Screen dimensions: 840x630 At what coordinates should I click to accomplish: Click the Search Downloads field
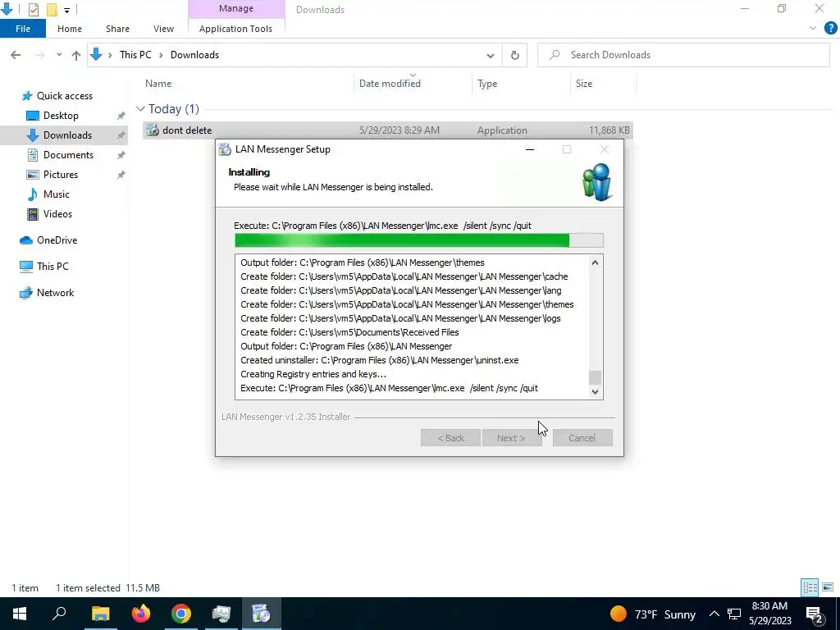coord(683,55)
